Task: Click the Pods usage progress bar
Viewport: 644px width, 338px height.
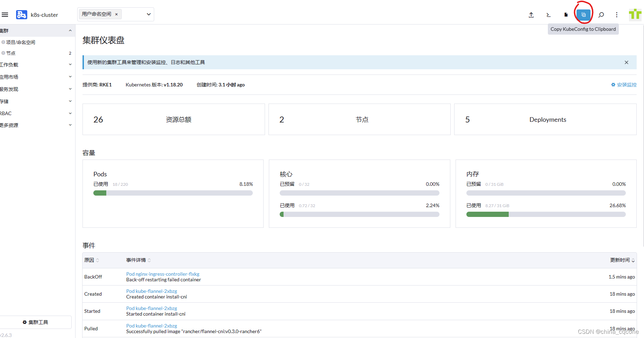Action: (173, 193)
